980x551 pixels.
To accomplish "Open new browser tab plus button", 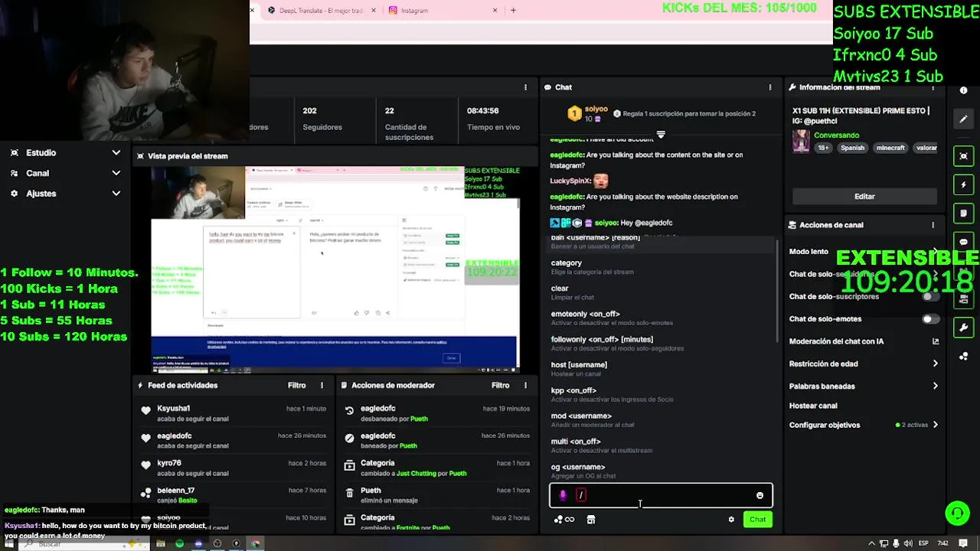I will 513,11.
